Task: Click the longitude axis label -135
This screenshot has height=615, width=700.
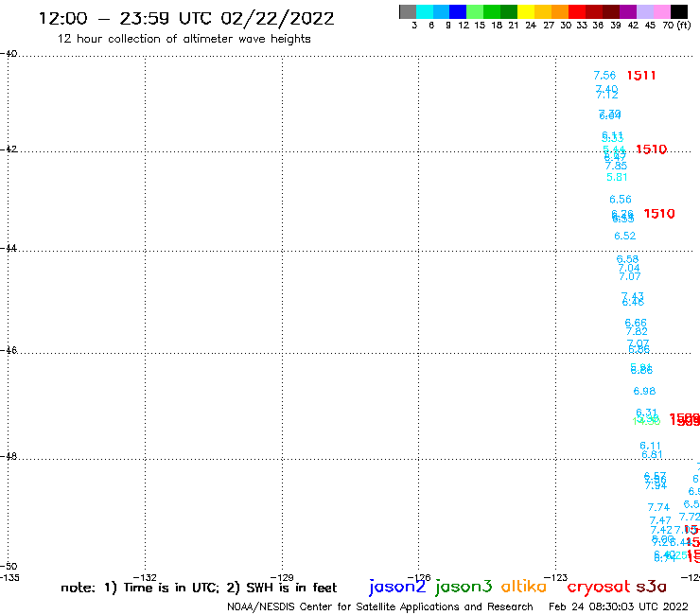Action: pos(9,577)
